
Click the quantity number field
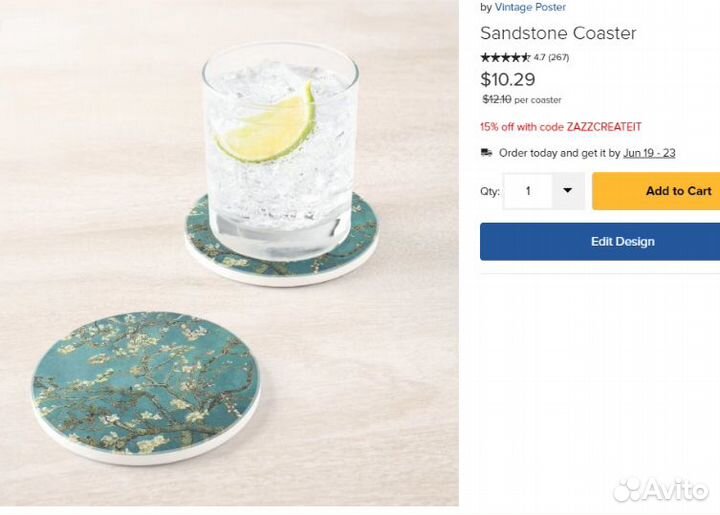(528, 191)
